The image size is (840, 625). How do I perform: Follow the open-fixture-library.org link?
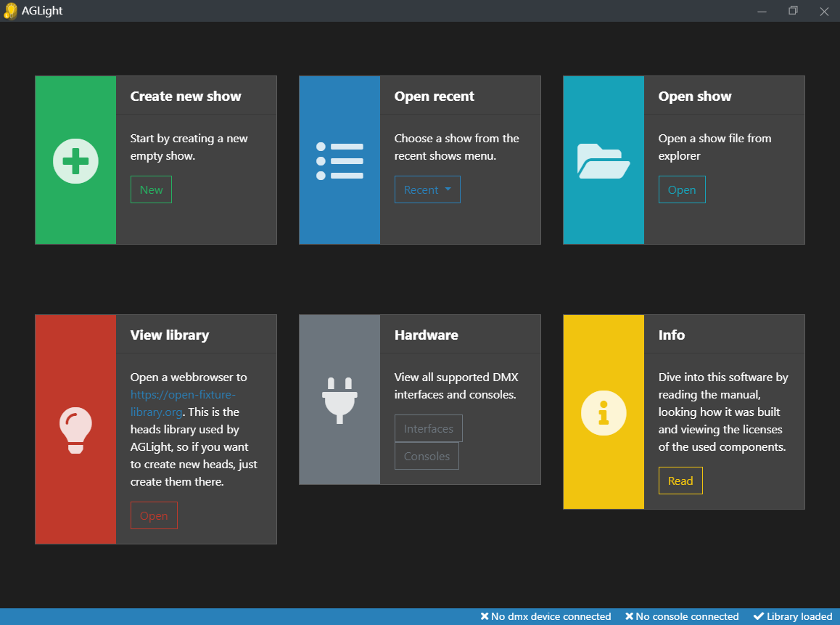pyautogui.click(x=183, y=403)
